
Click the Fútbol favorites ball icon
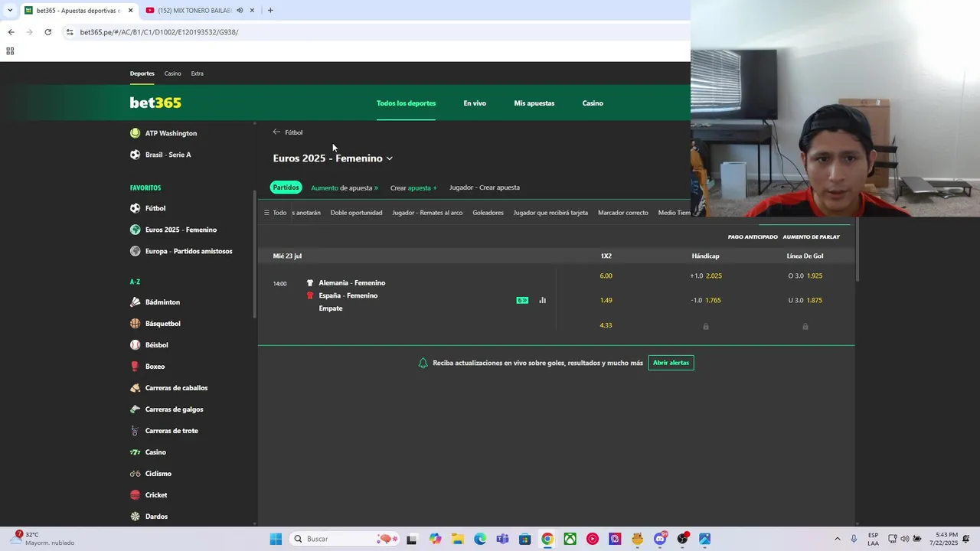pos(135,208)
